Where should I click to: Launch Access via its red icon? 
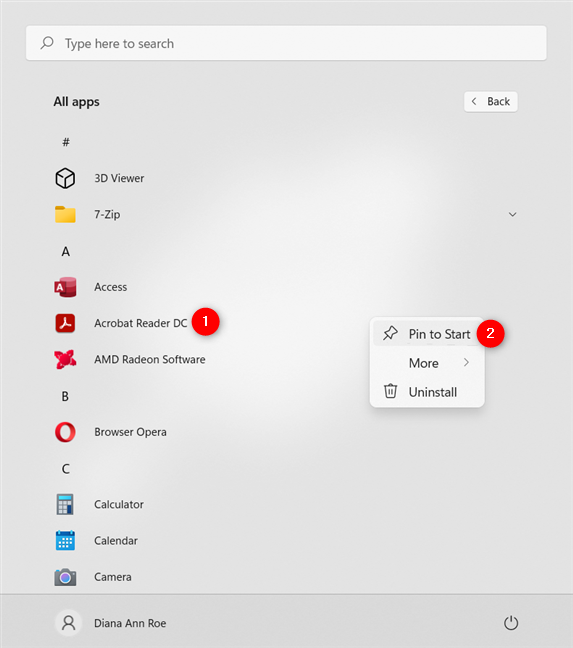pyautogui.click(x=65, y=287)
